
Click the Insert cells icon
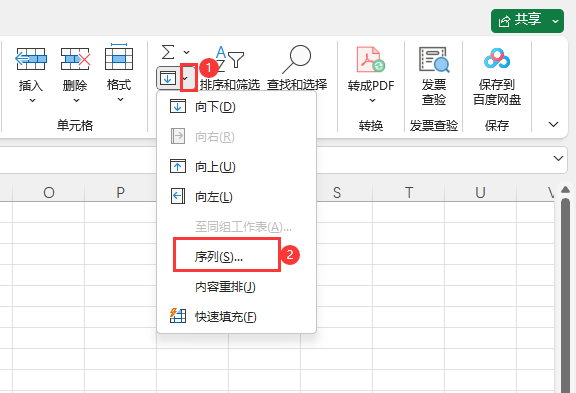[x=31, y=59]
